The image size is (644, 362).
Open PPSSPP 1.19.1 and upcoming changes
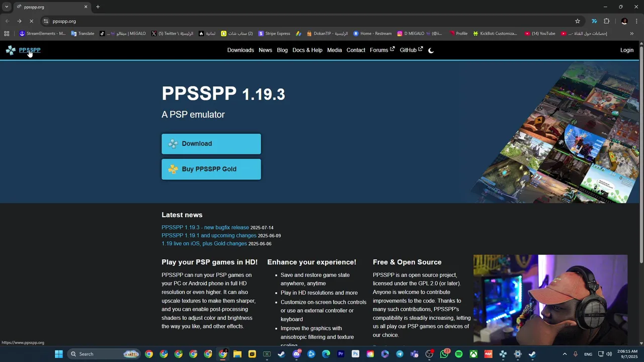209,235
